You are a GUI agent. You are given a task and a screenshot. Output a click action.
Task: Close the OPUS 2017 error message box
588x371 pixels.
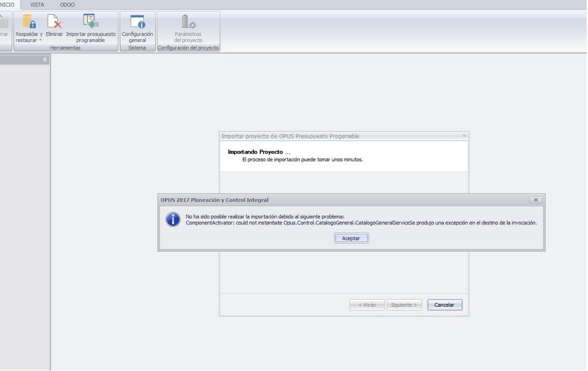[535, 200]
